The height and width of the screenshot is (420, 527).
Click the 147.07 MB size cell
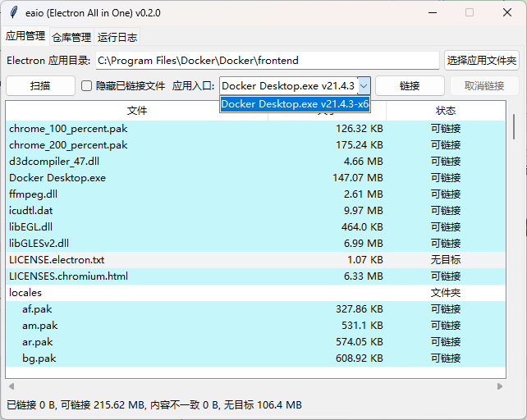point(358,178)
